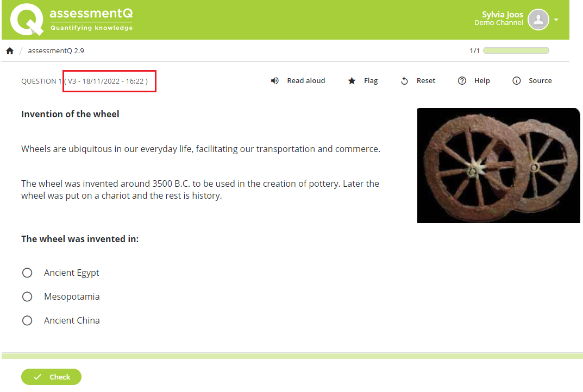Click the 1/1 progress bar

click(x=516, y=50)
